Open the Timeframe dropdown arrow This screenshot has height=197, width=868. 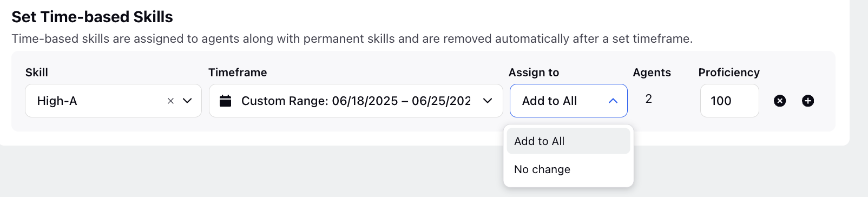tap(488, 101)
